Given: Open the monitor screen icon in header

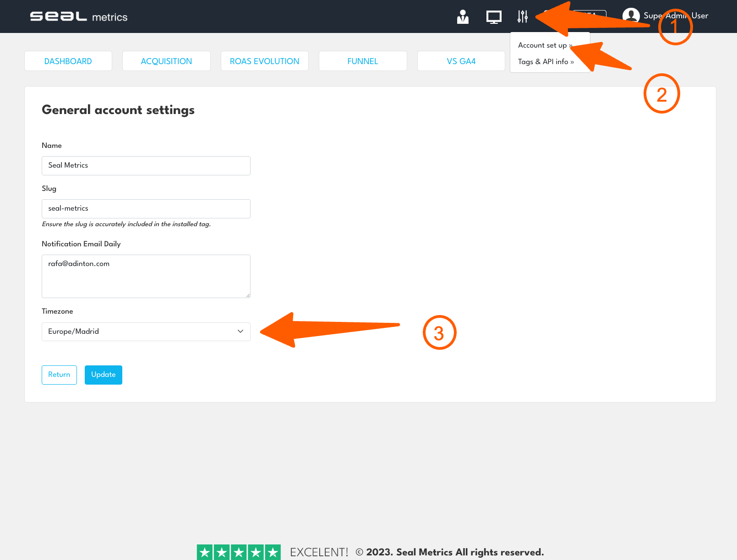Looking at the screenshot, I should point(493,17).
